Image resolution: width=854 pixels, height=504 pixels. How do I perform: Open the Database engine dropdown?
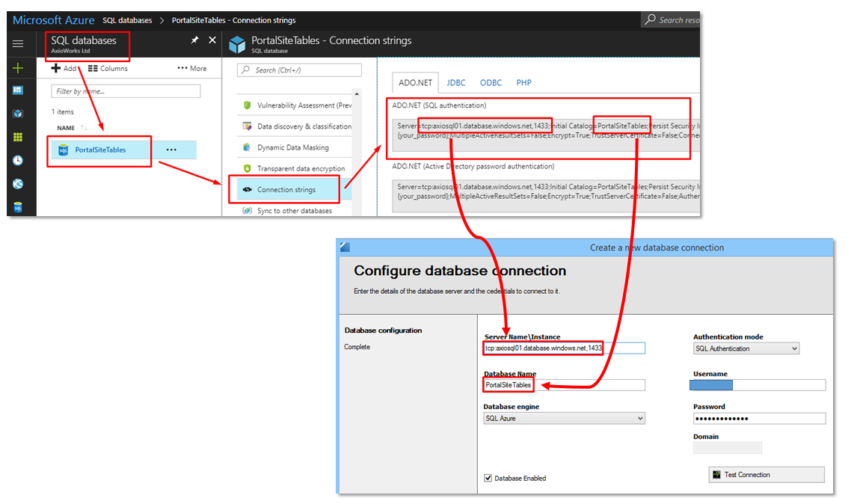(565, 419)
